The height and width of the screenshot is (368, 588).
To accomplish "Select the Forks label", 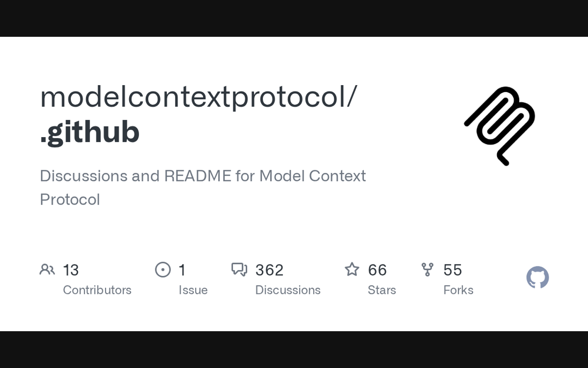I will [x=458, y=290].
